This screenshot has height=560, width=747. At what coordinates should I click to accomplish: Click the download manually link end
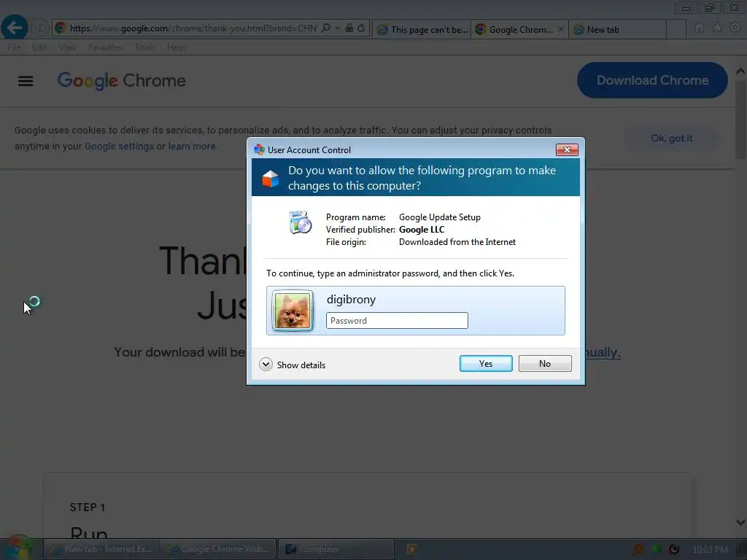603,352
